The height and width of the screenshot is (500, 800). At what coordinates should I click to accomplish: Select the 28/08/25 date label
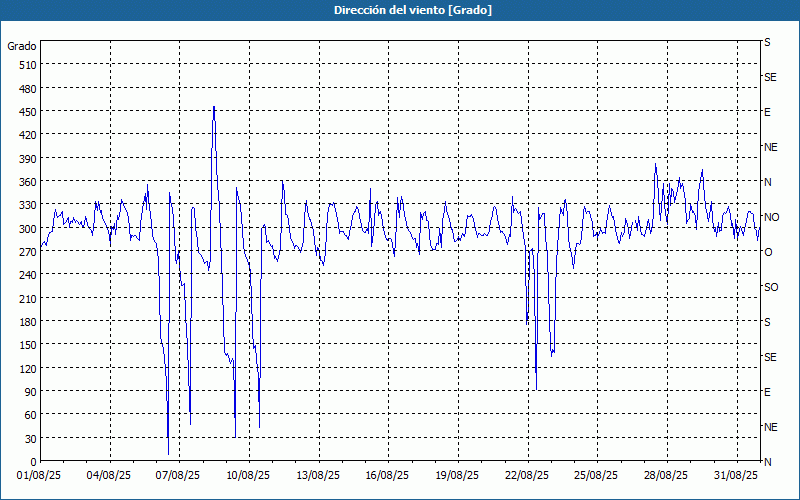coord(666,476)
